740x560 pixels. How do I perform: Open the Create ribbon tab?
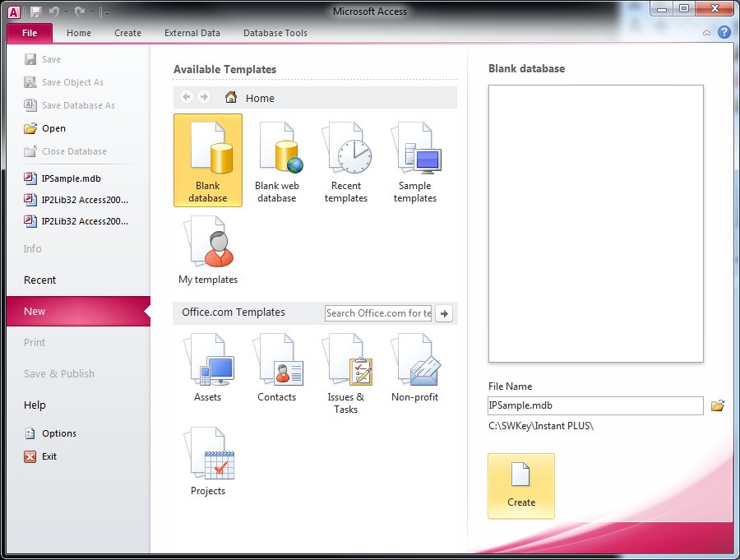tap(127, 33)
